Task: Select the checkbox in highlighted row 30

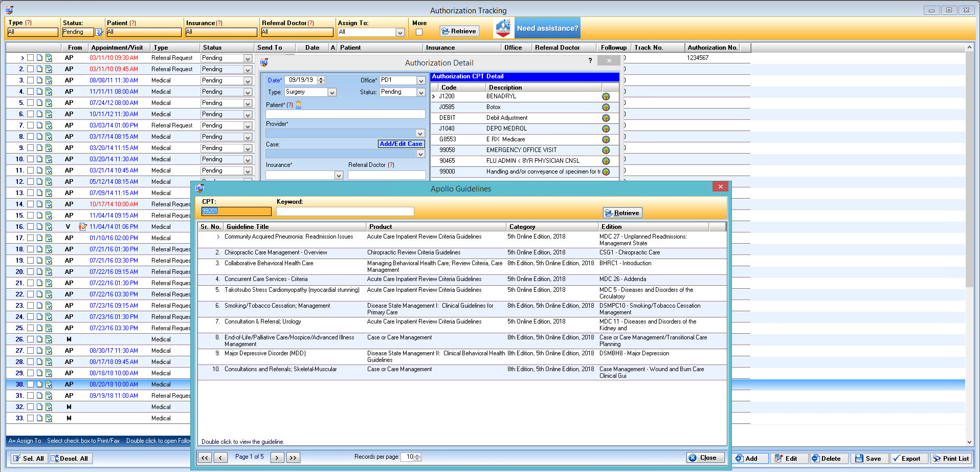Action: tap(31, 384)
